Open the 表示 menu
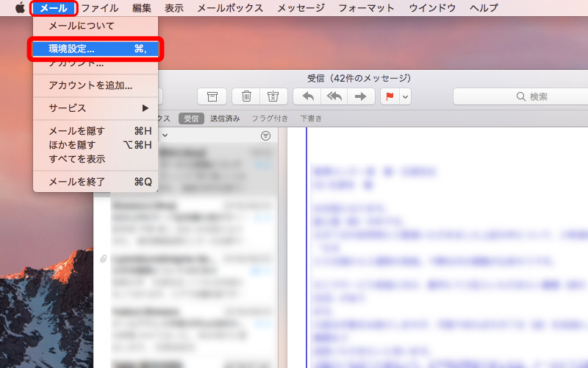 174,8
